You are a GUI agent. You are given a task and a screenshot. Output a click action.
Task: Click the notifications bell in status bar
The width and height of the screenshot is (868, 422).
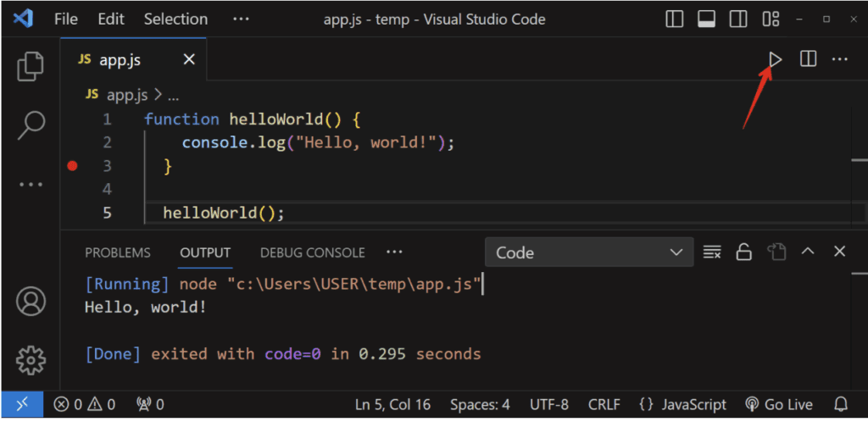tap(841, 404)
